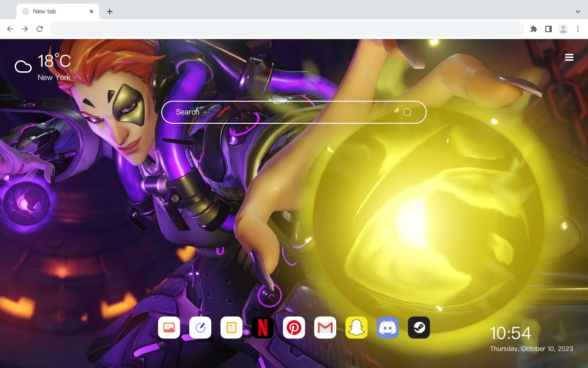
Task: Toggle the browser side panel
Action: point(548,29)
